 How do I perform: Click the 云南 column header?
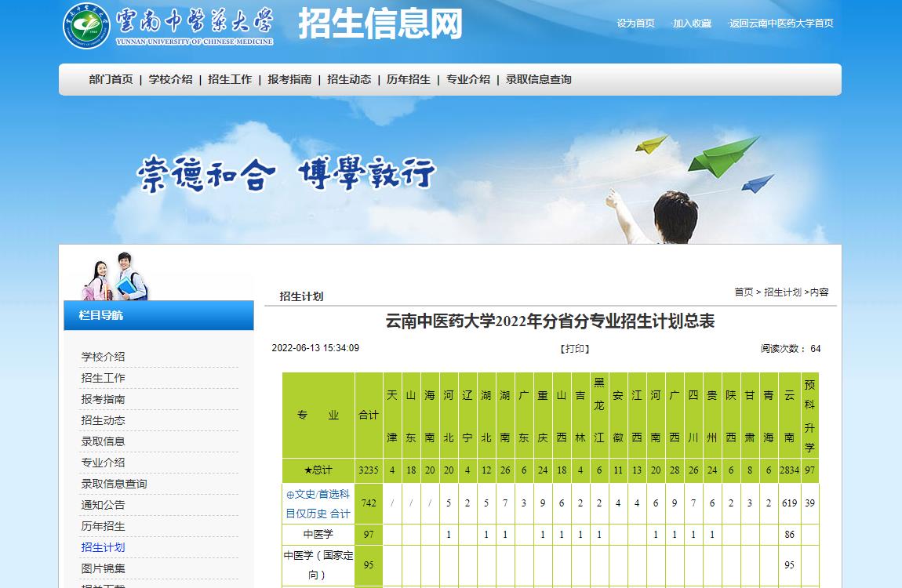click(789, 415)
